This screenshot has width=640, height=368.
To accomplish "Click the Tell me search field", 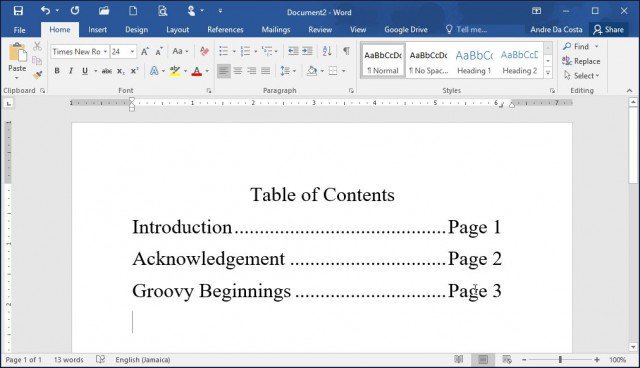I will (467, 30).
